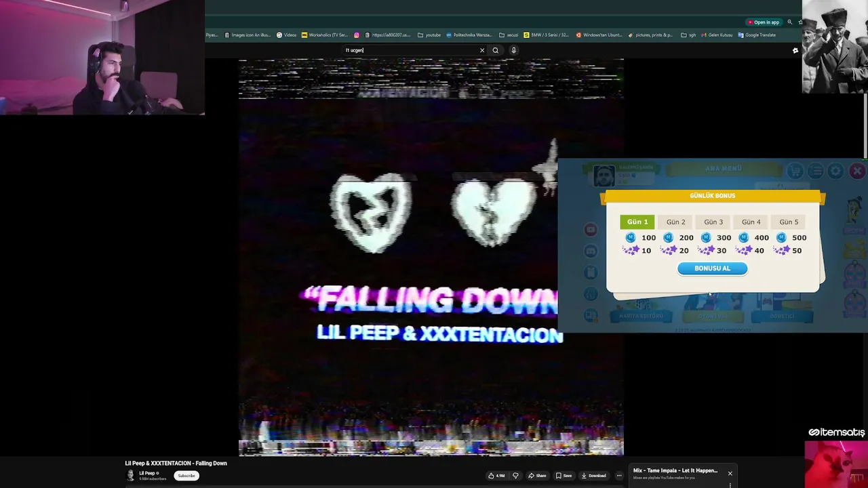Click the YouTube search magnifier button
The height and width of the screenshot is (488, 868).
(495, 50)
